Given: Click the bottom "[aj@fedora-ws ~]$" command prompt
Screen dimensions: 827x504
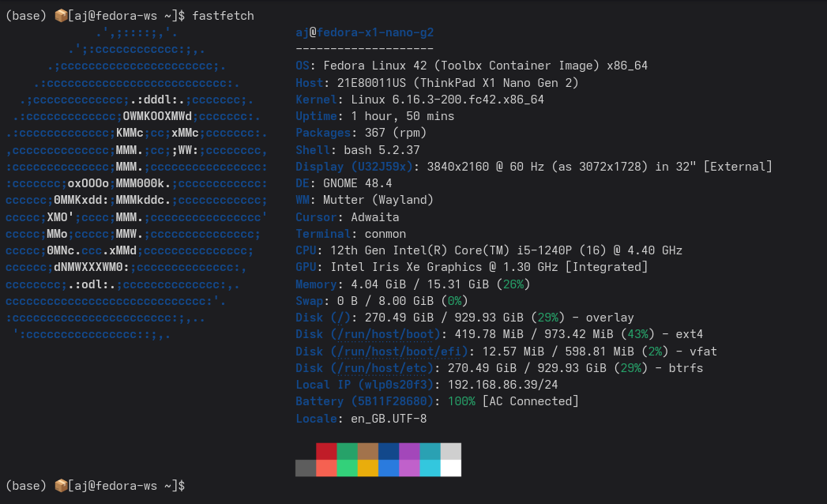Looking at the screenshot, I should (x=126, y=486).
